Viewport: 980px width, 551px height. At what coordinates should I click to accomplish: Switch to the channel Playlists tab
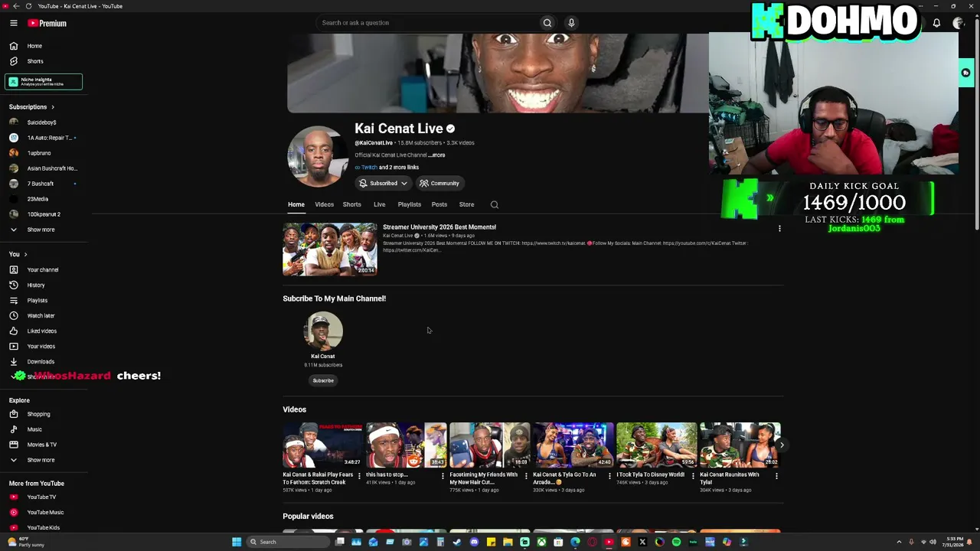tap(410, 205)
